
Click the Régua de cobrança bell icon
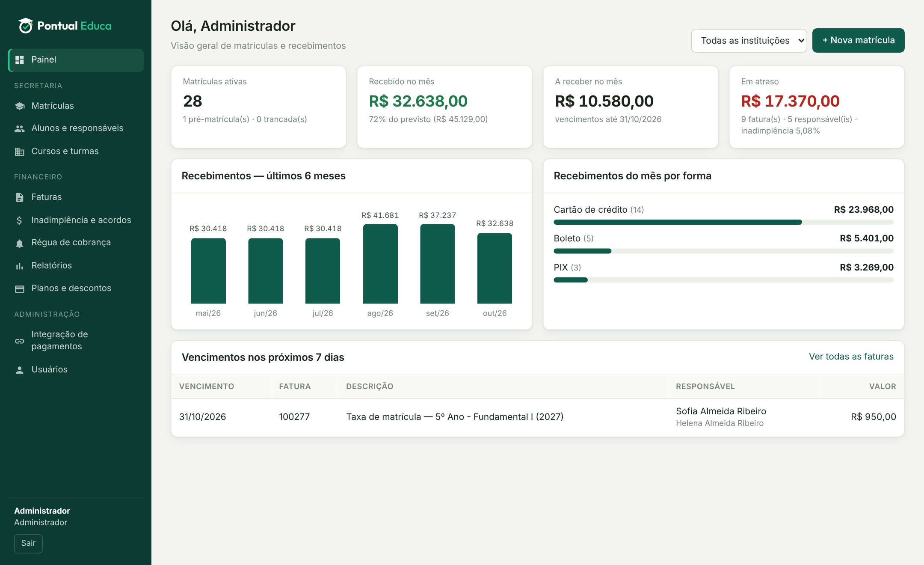pos(20,243)
